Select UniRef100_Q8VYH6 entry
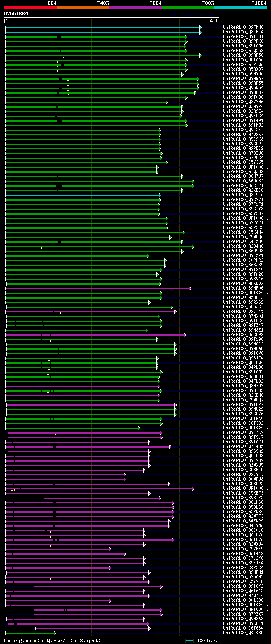This screenshot has height=644, width=271. click(243, 102)
